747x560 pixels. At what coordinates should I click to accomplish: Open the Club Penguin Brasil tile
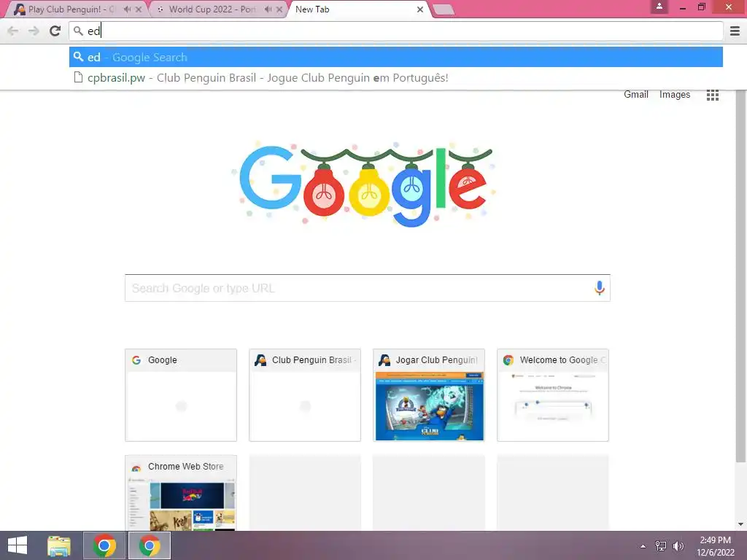pos(305,394)
